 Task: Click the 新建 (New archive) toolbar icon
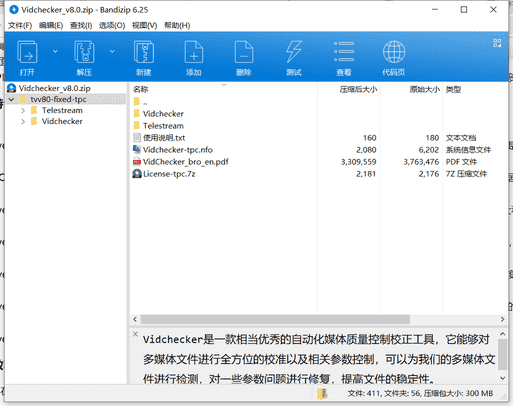click(x=144, y=52)
